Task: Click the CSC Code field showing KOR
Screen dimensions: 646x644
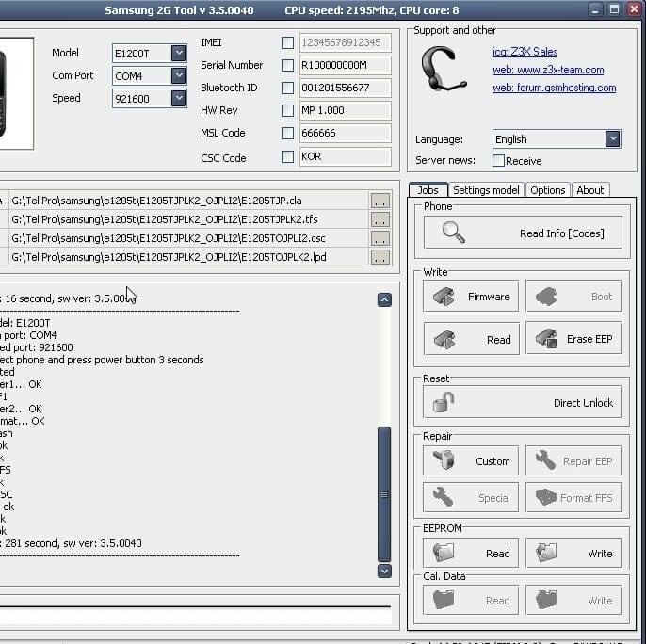Action: [345, 156]
